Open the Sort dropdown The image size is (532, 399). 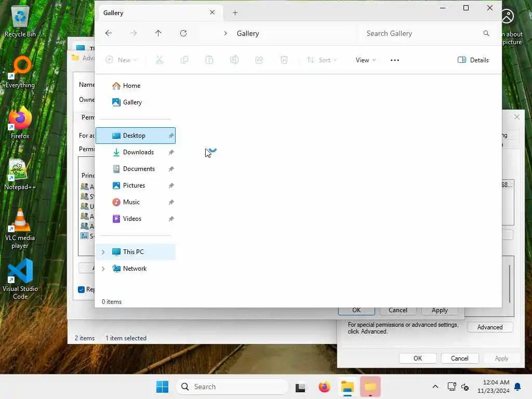(322, 60)
